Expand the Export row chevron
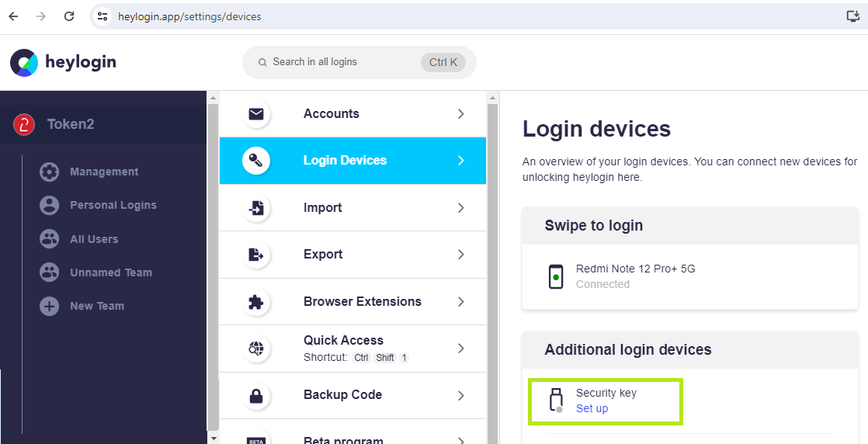Viewport: 868px width, 444px height. tap(460, 255)
